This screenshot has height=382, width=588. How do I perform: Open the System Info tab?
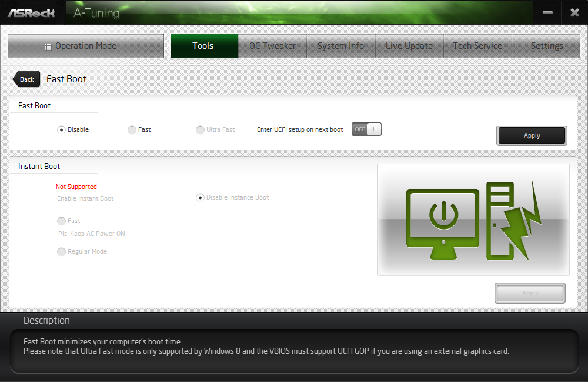340,46
